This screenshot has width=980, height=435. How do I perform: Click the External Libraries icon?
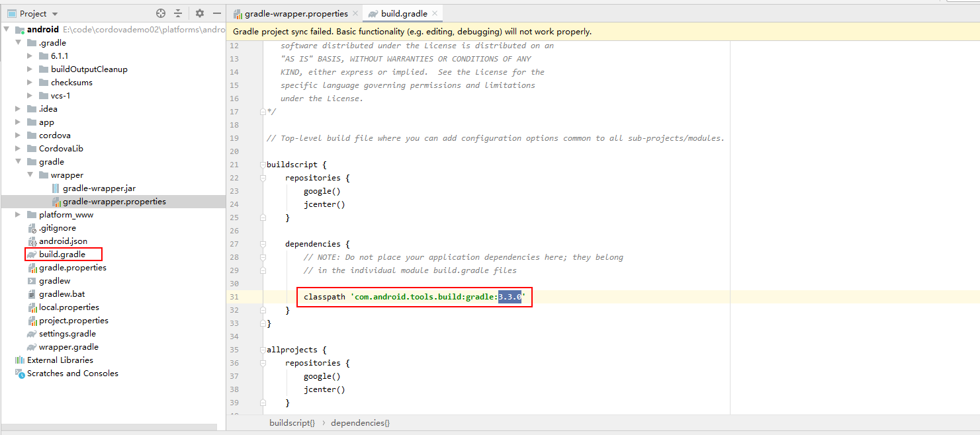click(x=17, y=360)
